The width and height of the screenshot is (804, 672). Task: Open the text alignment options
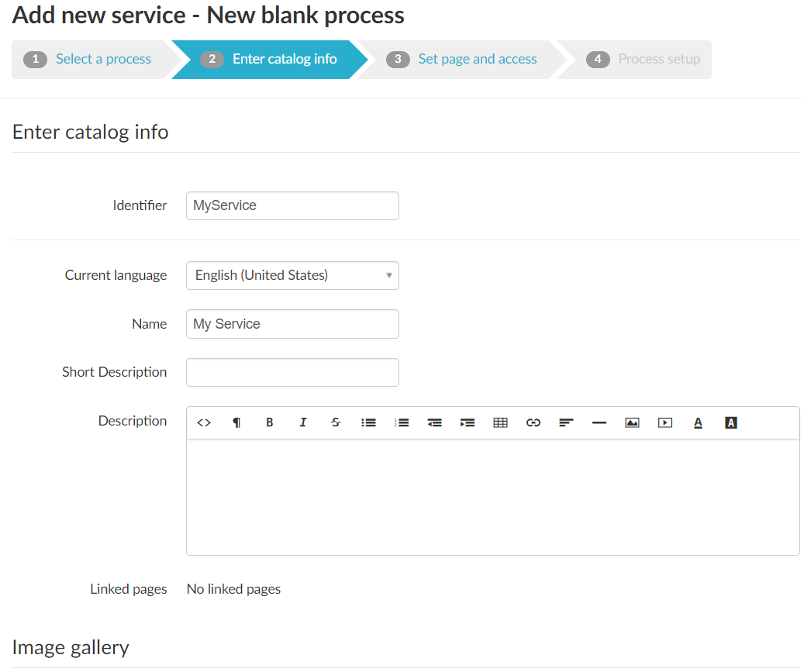point(566,422)
